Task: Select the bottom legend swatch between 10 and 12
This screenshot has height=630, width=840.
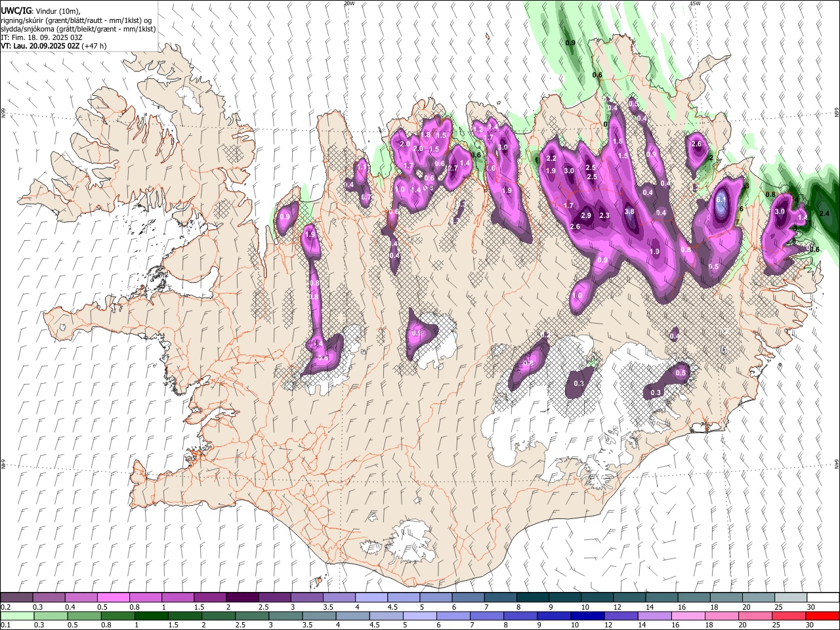Action: (x=587, y=616)
